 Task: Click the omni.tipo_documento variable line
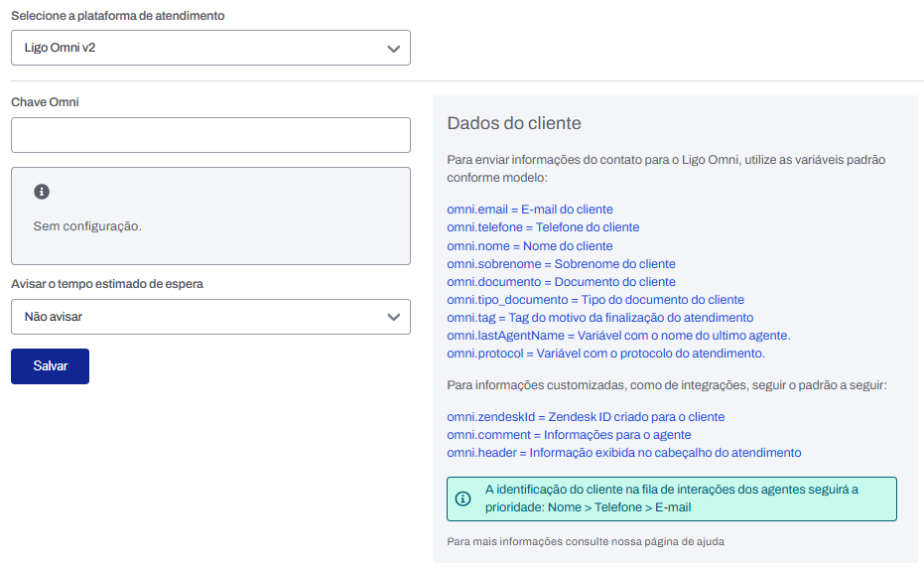point(595,300)
